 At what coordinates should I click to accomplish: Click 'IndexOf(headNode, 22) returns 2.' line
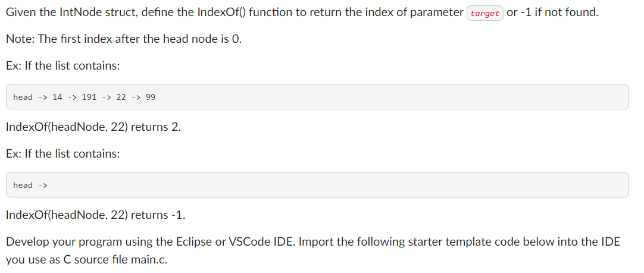pos(93,127)
